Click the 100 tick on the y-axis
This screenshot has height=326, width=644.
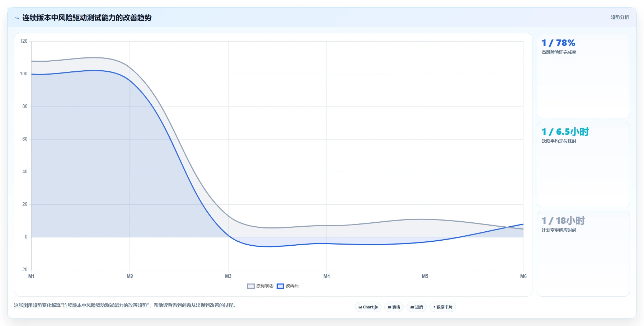click(24, 74)
